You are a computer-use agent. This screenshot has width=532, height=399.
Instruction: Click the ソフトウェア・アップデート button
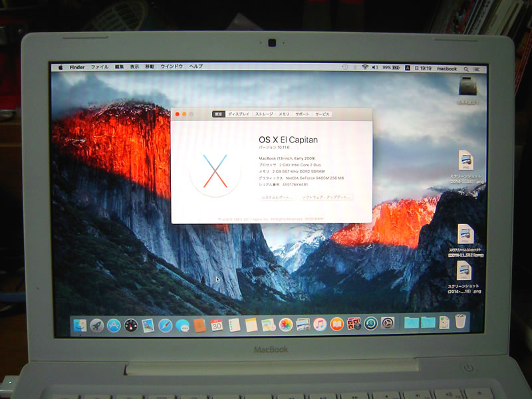point(326,197)
